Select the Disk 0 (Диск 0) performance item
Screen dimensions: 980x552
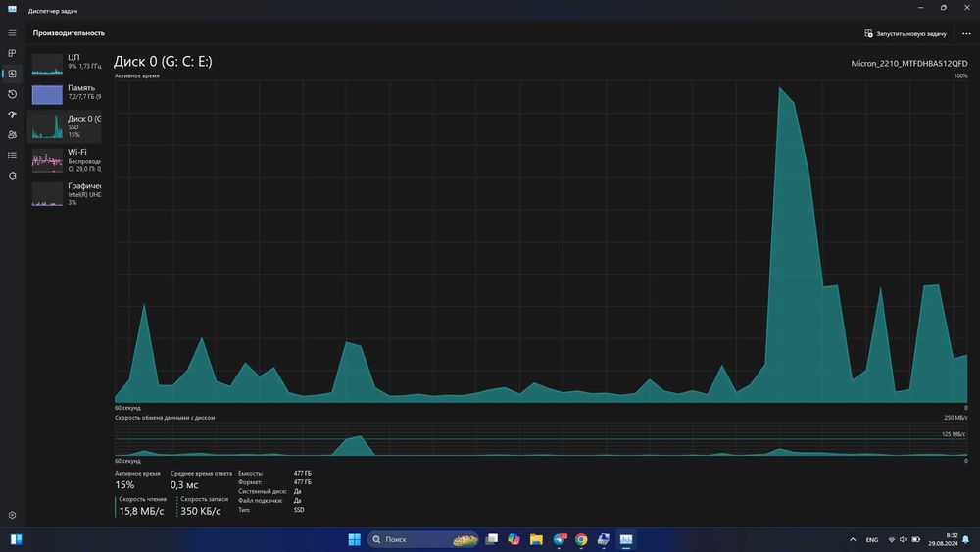click(65, 126)
